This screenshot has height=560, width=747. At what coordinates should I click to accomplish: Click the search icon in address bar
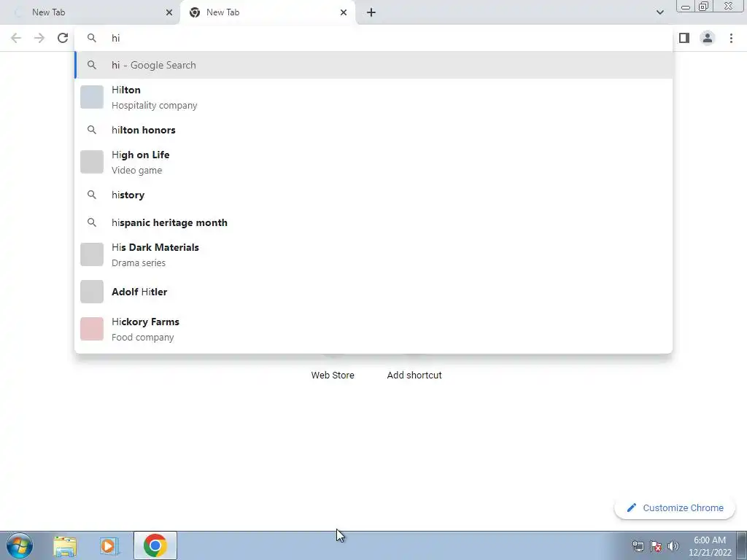tap(92, 38)
